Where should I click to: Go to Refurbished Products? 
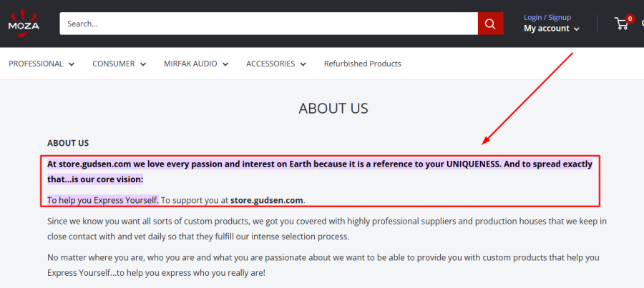(362, 64)
